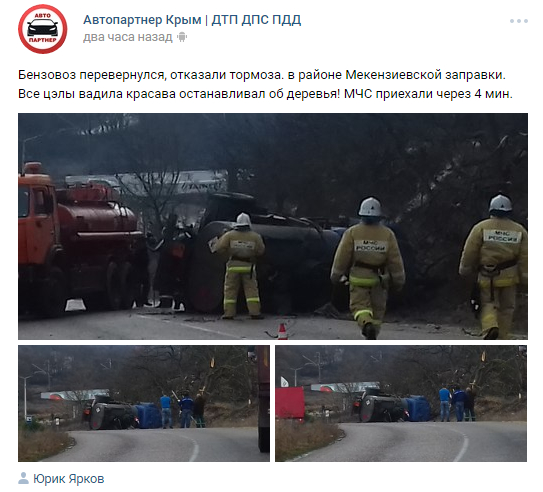
Task: Open the Автопартнер group avatar logo
Action: pos(42,29)
